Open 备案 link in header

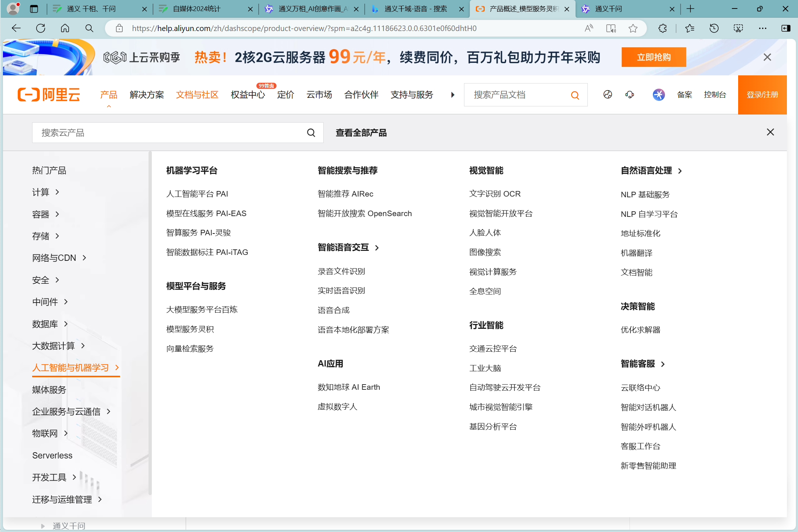pyautogui.click(x=684, y=95)
